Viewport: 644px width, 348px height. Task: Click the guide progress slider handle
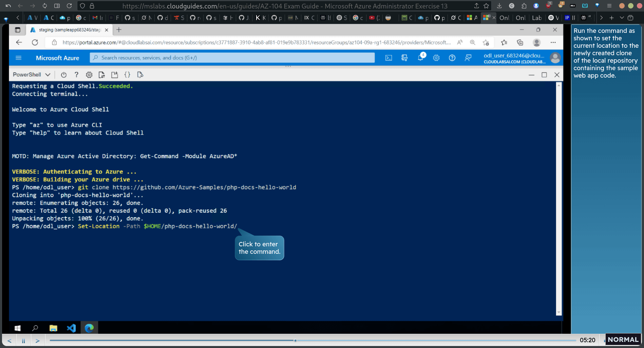[295, 340]
